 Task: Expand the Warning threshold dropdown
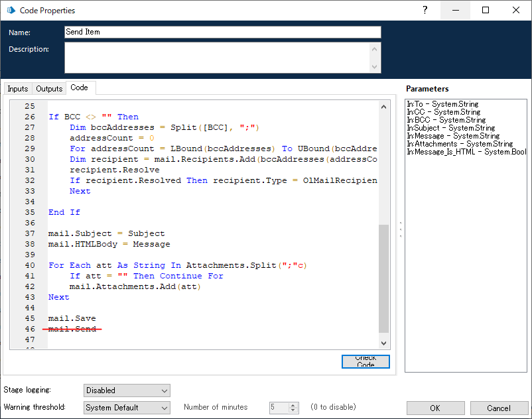127,408
